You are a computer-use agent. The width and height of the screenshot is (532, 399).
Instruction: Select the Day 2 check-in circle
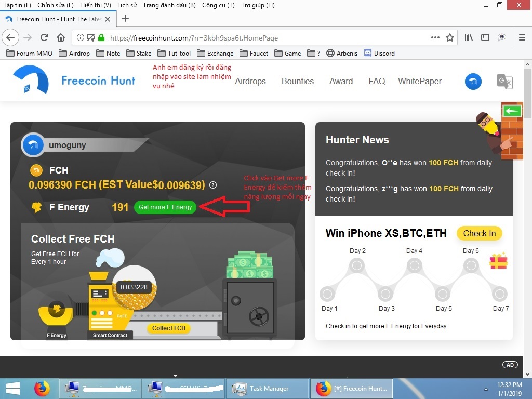tap(357, 265)
